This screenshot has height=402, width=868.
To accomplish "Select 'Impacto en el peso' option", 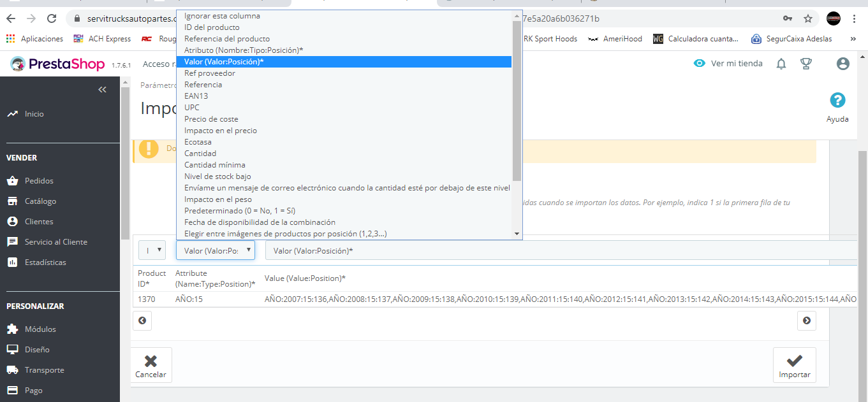I will click(344, 199).
